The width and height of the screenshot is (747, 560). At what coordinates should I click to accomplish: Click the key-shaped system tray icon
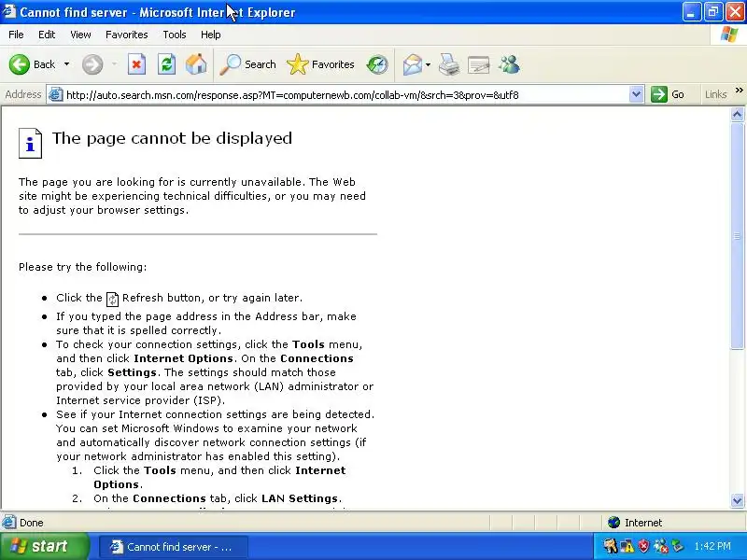(x=611, y=546)
